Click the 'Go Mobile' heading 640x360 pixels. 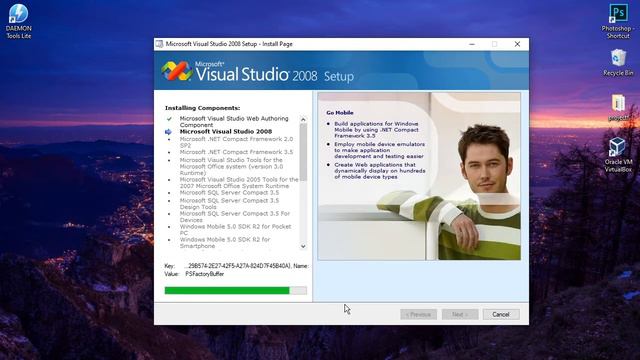tap(340, 113)
